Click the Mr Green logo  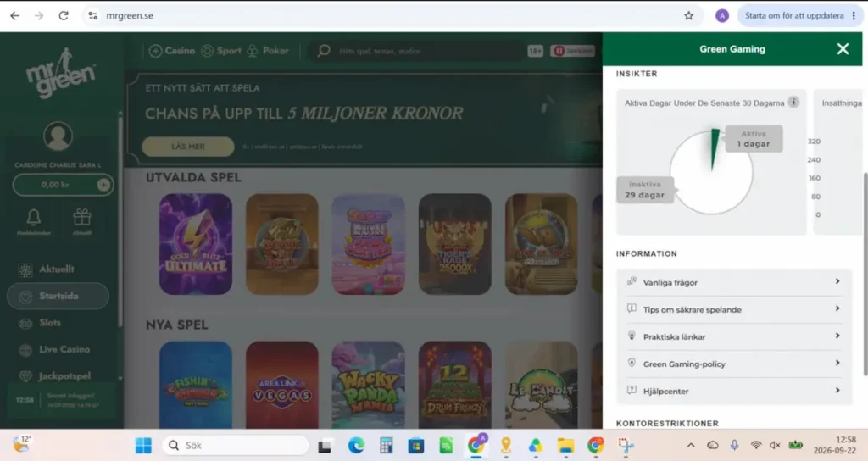click(61, 74)
